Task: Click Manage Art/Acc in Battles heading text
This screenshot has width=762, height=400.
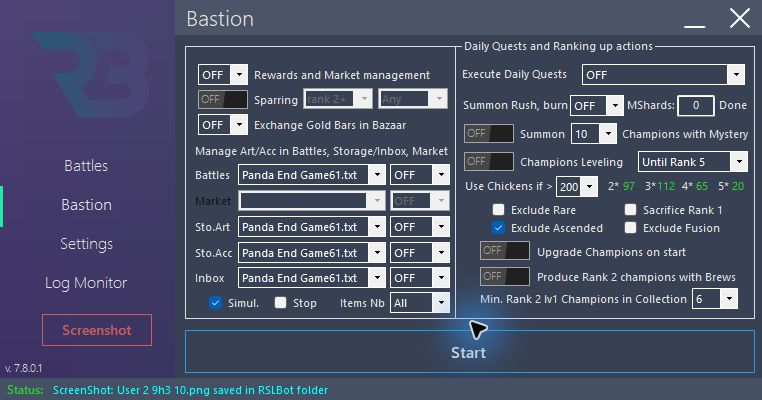Action: tap(321, 151)
